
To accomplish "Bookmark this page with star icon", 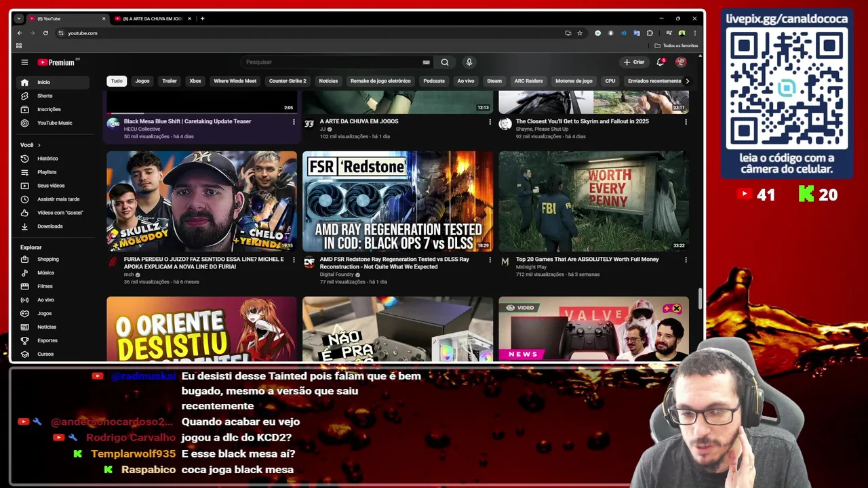I will [x=580, y=33].
